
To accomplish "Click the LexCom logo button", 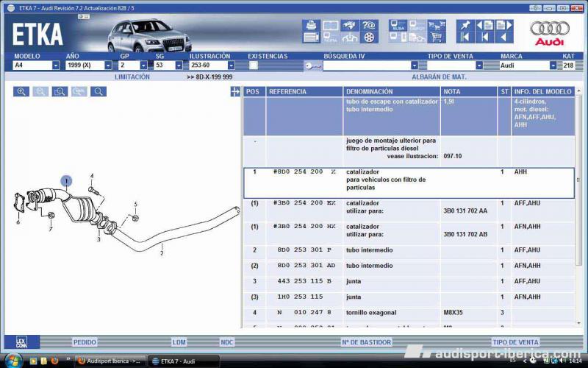I will point(21,342).
